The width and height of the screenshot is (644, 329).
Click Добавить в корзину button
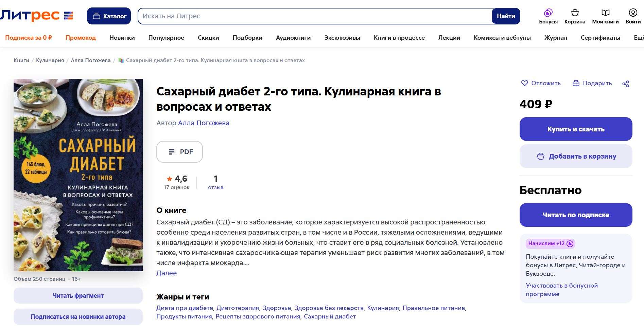pyautogui.click(x=576, y=156)
